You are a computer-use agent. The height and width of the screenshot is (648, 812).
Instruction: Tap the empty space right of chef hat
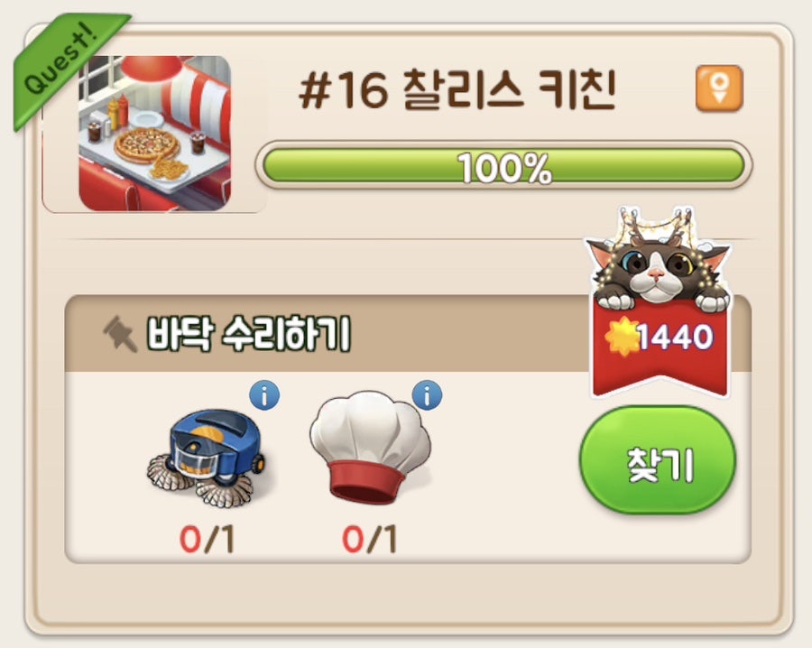coord(507,467)
